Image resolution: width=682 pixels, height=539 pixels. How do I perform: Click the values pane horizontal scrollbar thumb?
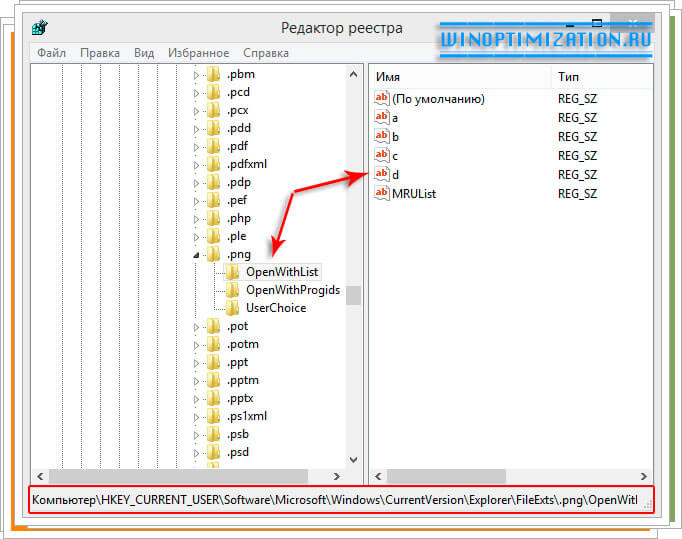[x=446, y=476]
